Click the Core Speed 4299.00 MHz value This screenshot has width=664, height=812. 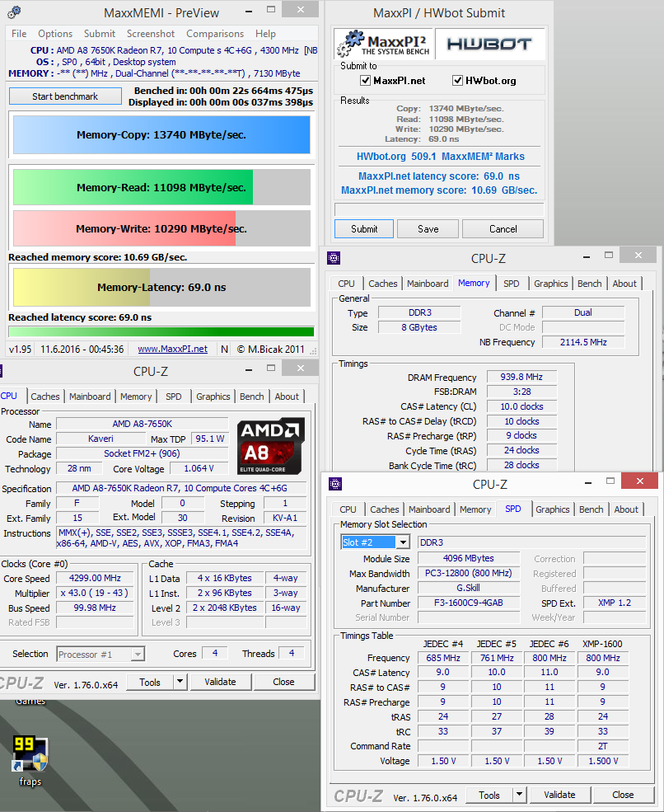point(95,578)
